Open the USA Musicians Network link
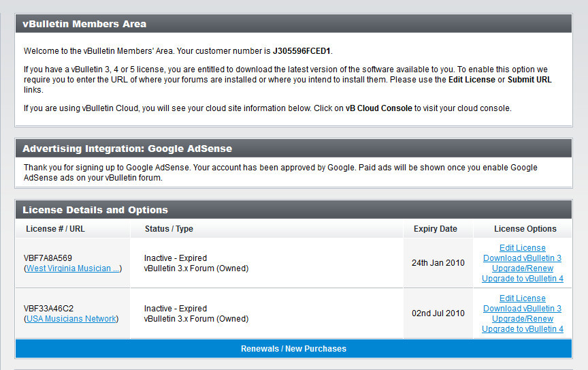 71,319
